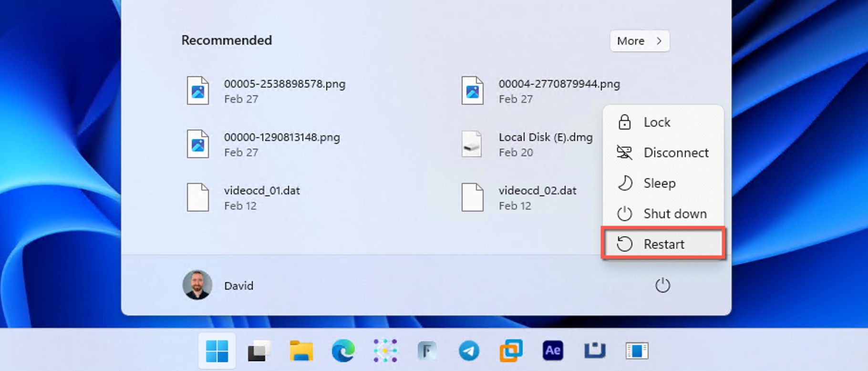
Task: Click David's profile picture
Action: click(x=197, y=285)
